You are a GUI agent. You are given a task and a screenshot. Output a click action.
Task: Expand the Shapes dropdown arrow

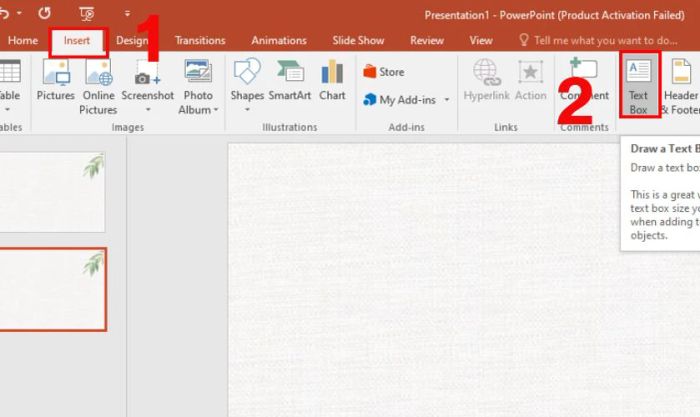point(247,110)
